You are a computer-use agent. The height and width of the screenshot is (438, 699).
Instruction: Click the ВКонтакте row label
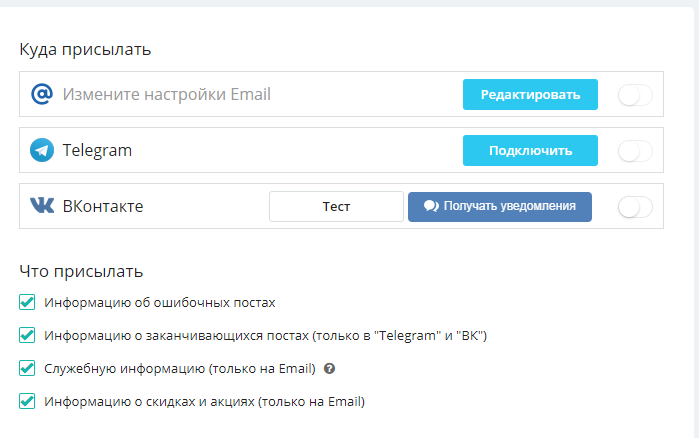pos(103,206)
